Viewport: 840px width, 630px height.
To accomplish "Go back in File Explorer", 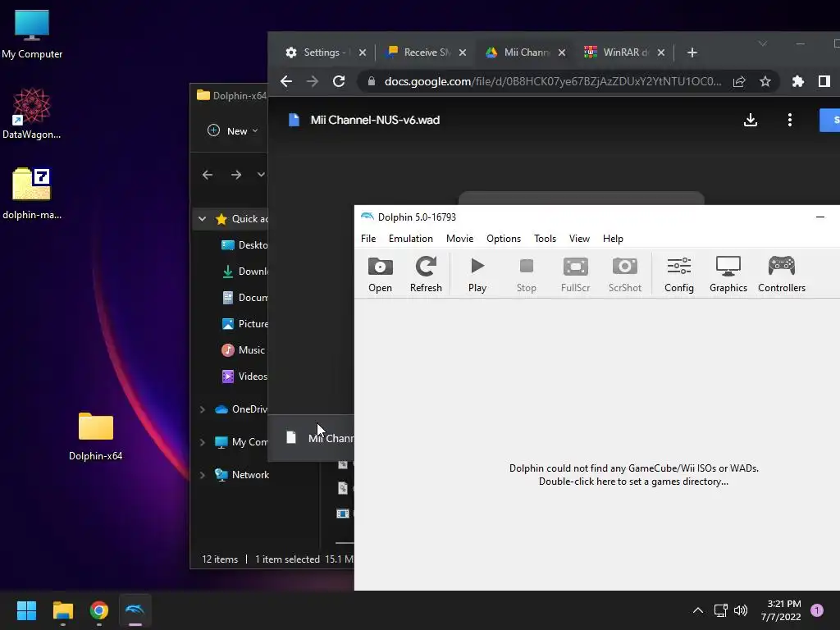I will [x=208, y=175].
